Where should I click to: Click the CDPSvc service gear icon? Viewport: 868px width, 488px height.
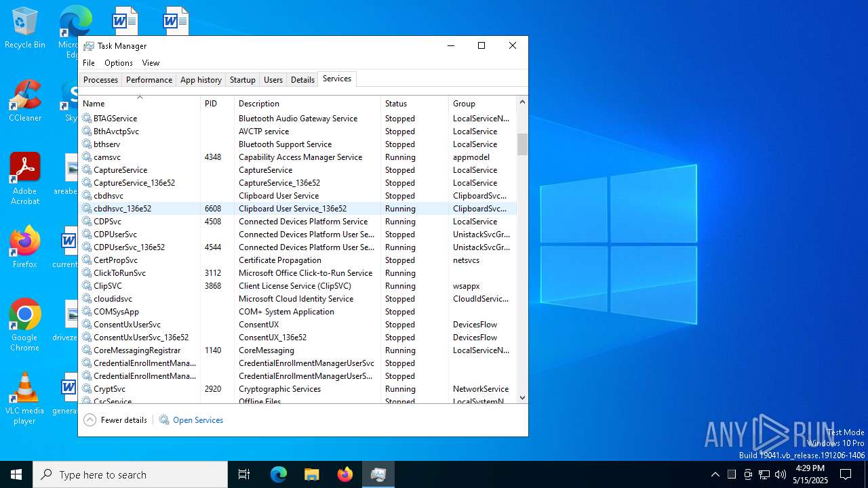click(87, 221)
